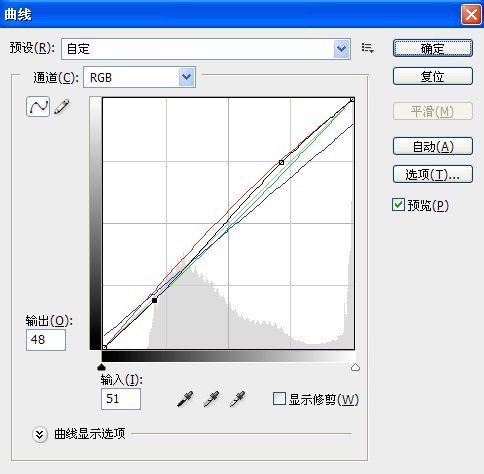Select the pencil draw curve tool

(62, 107)
